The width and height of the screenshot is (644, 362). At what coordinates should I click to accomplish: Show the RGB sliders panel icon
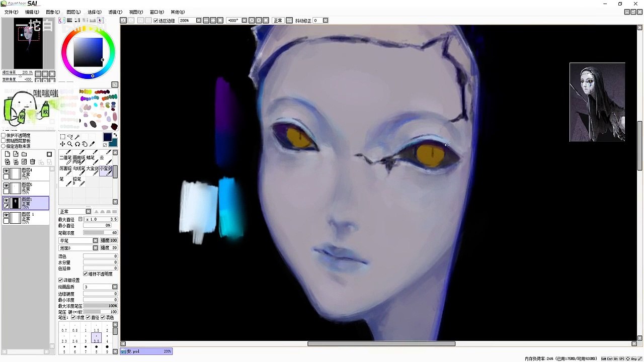[x=69, y=21]
